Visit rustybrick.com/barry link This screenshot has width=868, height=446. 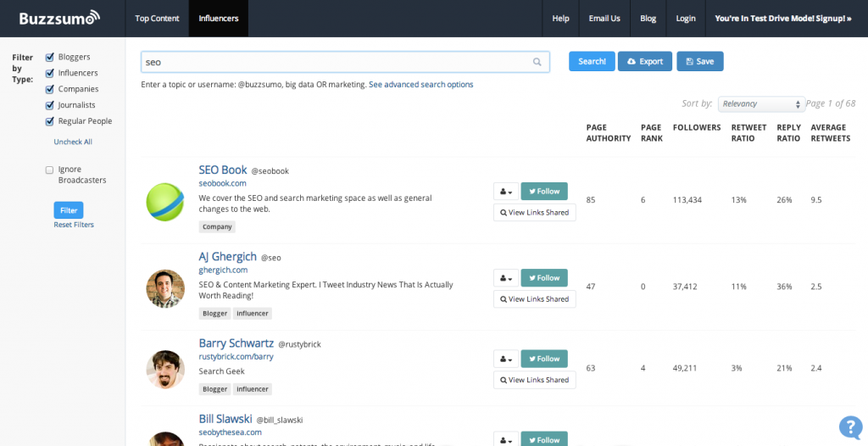236,357
